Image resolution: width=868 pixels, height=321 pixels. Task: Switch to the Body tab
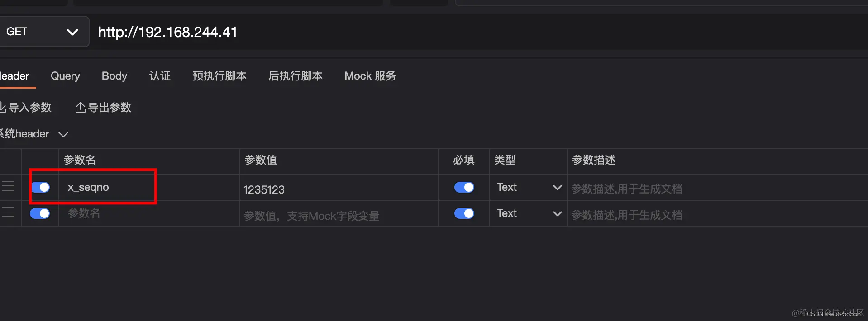point(114,76)
